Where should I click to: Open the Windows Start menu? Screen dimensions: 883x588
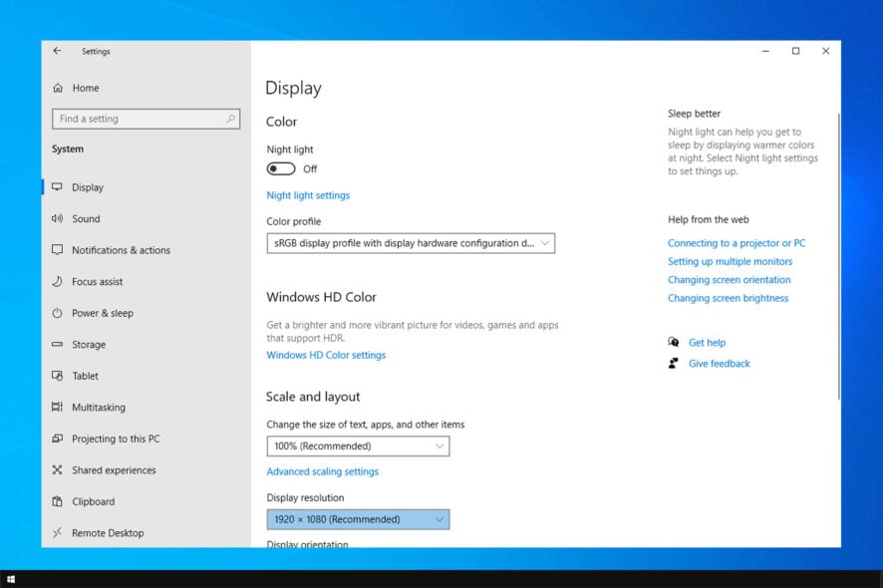[x=10, y=579]
